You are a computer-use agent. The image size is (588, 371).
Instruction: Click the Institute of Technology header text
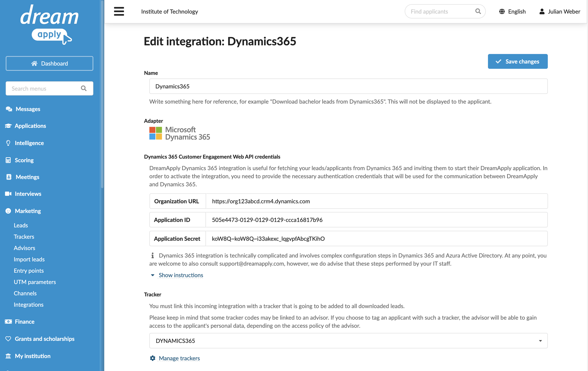(170, 12)
